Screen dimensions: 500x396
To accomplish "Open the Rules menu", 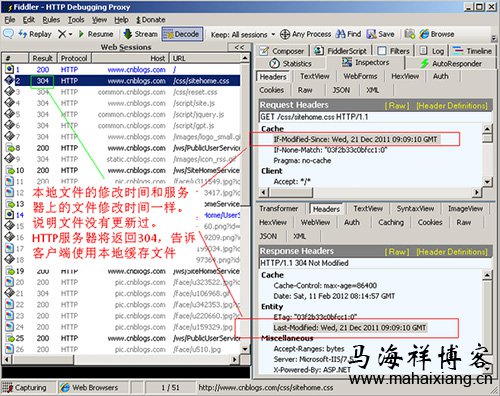I will (x=51, y=20).
